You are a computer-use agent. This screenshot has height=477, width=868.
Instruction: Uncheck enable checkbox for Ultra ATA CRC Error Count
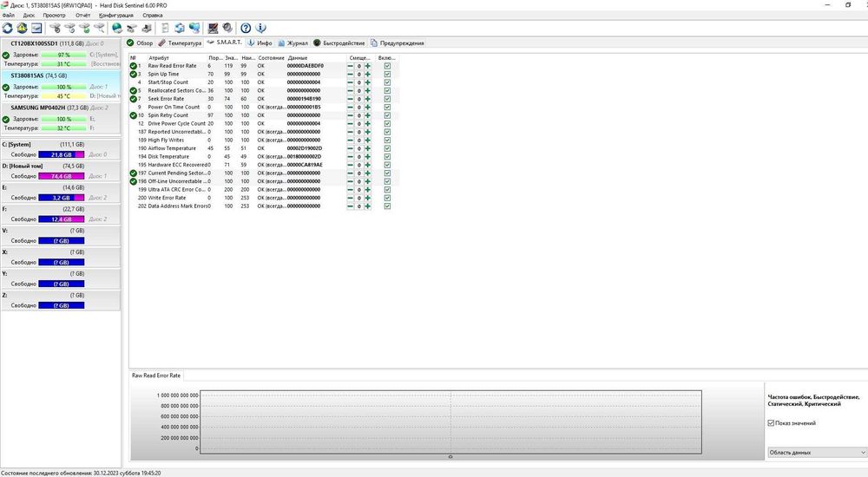[x=387, y=190]
